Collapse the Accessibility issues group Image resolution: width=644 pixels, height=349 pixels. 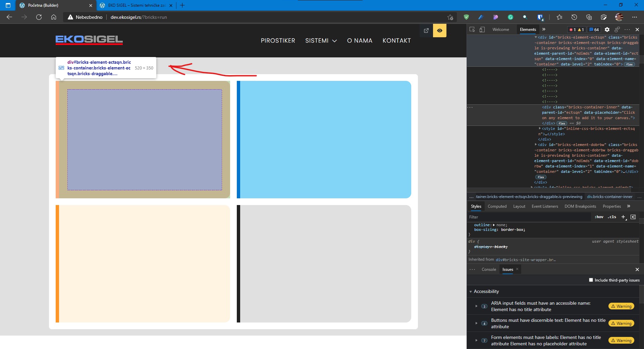point(471,292)
